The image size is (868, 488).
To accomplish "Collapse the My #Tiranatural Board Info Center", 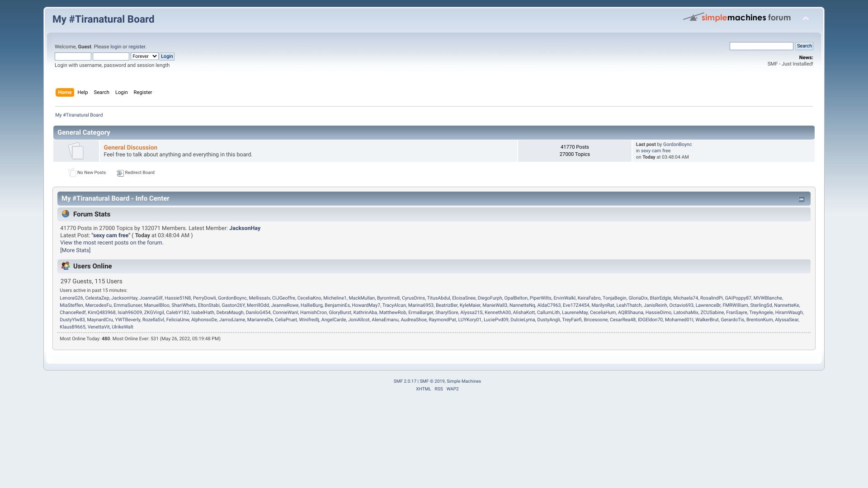I will pos(801,198).
